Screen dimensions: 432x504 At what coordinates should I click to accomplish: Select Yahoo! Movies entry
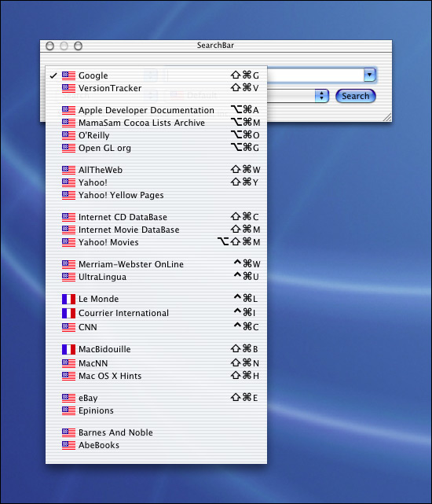coord(156,242)
